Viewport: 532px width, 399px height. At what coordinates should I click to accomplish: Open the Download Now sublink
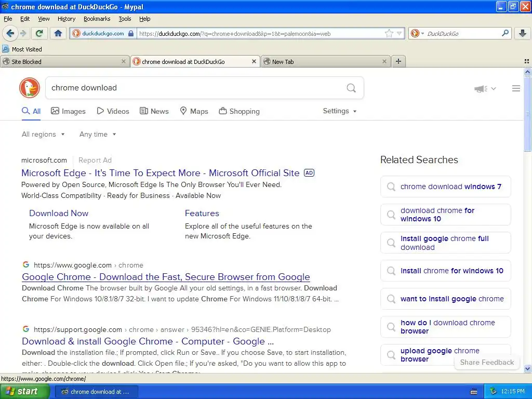pyautogui.click(x=59, y=213)
